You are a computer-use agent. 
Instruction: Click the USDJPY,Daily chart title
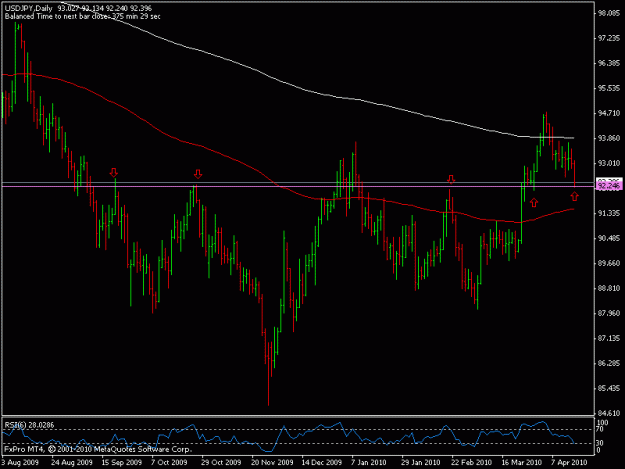coord(28,8)
